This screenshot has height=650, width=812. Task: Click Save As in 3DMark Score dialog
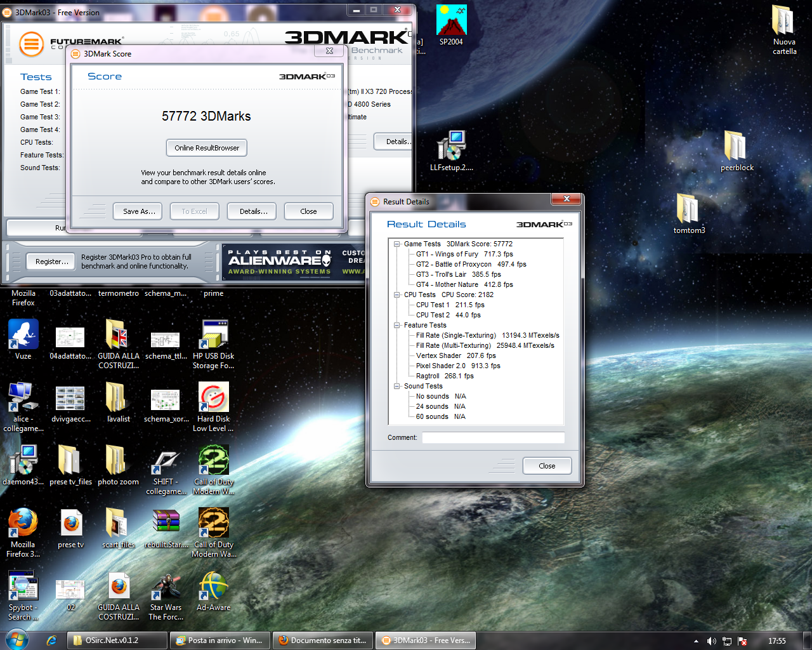(138, 211)
